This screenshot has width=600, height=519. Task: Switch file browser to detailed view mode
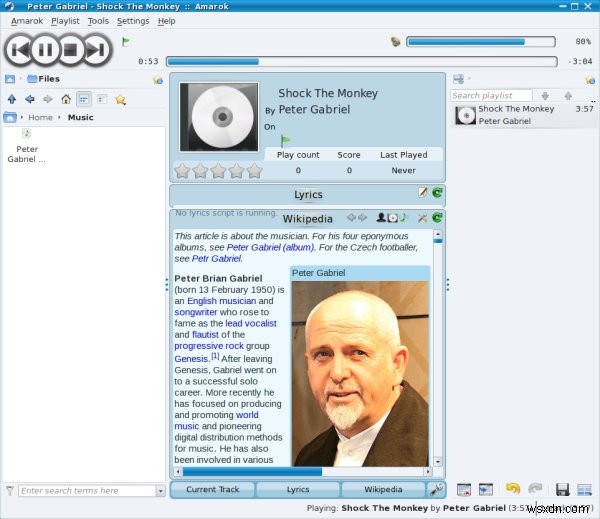pyautogui.click(x=101, y=99)
